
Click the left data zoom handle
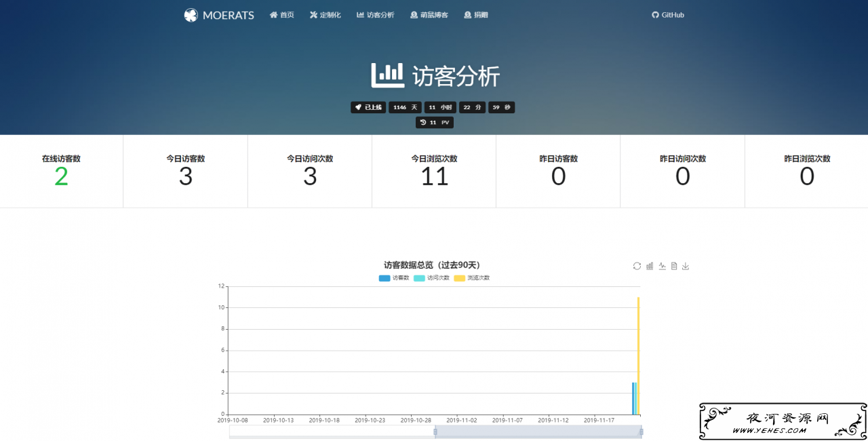435,432
